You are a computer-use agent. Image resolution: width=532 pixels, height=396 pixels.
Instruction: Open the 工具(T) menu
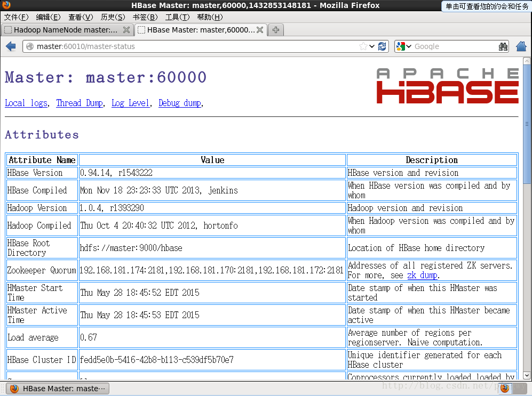pyautogui.click(x=177, y=17)
